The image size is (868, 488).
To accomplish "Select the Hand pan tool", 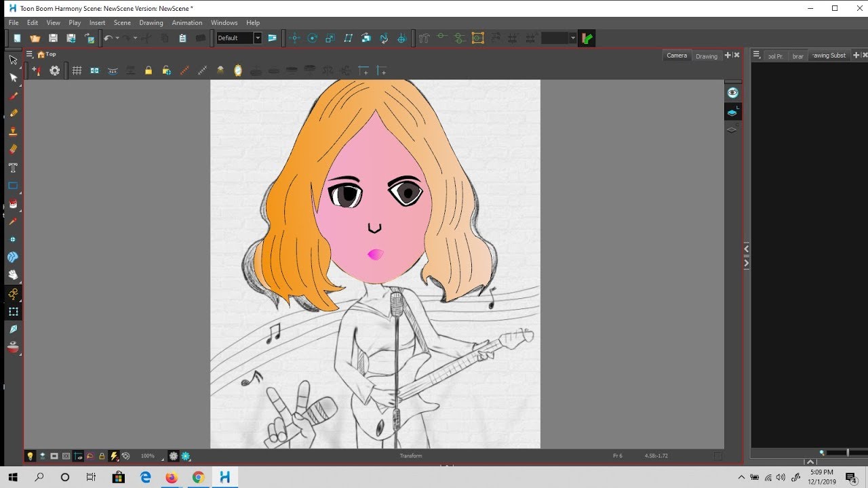I will (13, 275).
